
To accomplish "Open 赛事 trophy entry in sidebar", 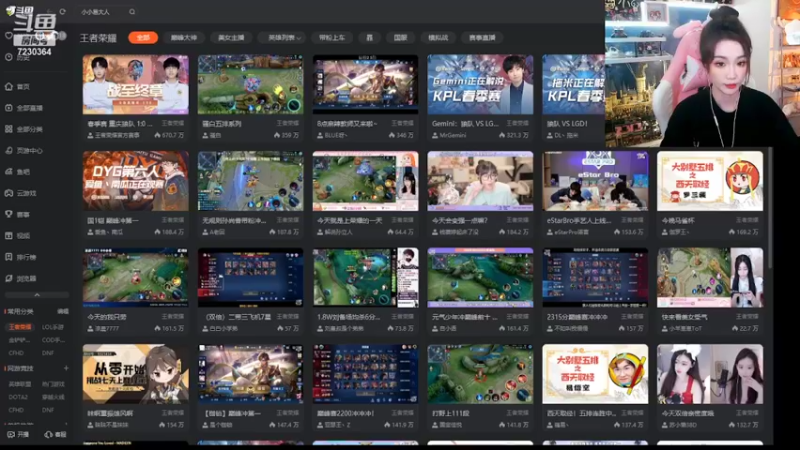I will click(x=18, y=215).
